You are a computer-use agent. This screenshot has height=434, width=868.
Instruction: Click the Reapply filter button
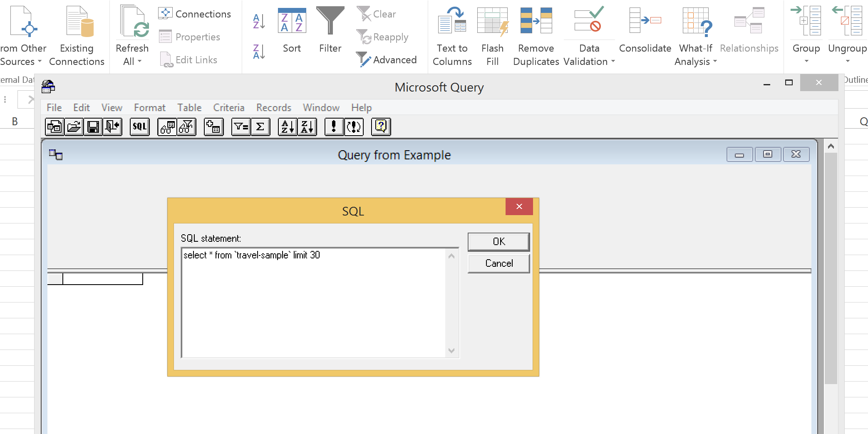click(x=383, y=37)
